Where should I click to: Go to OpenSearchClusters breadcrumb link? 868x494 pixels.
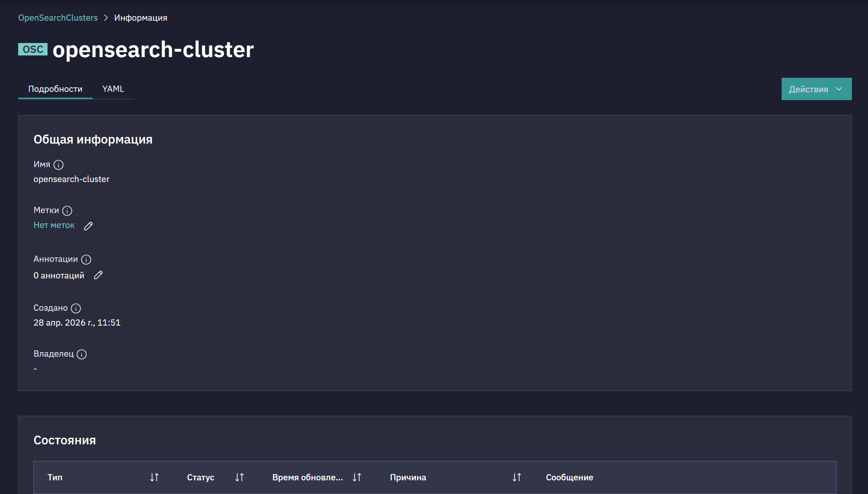pyautogui.click(x=58, y=18)
